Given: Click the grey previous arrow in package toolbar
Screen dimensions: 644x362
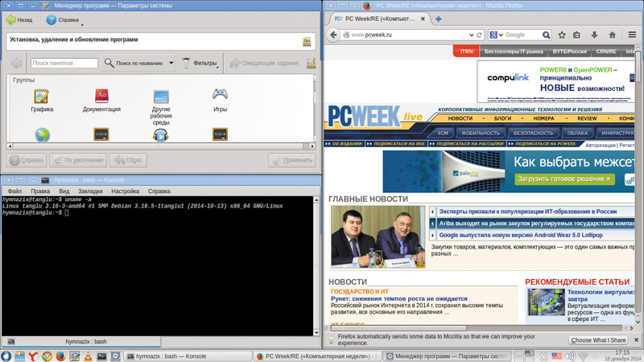Looking at the screenshot, I should pyautogui.click(x=16, y=63).
